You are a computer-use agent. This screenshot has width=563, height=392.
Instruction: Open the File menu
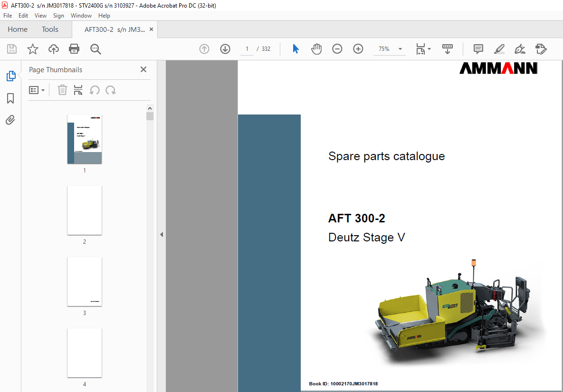[x=8, y=15]
